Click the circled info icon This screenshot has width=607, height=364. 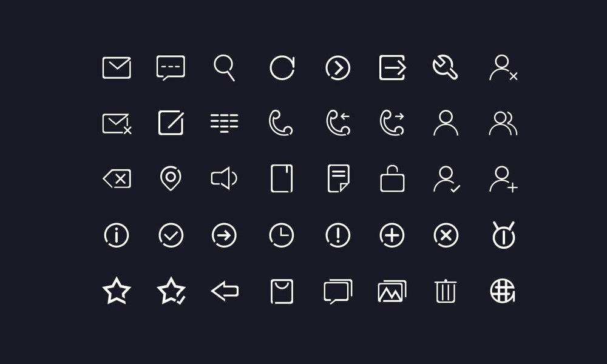click(x=117, y=235)
